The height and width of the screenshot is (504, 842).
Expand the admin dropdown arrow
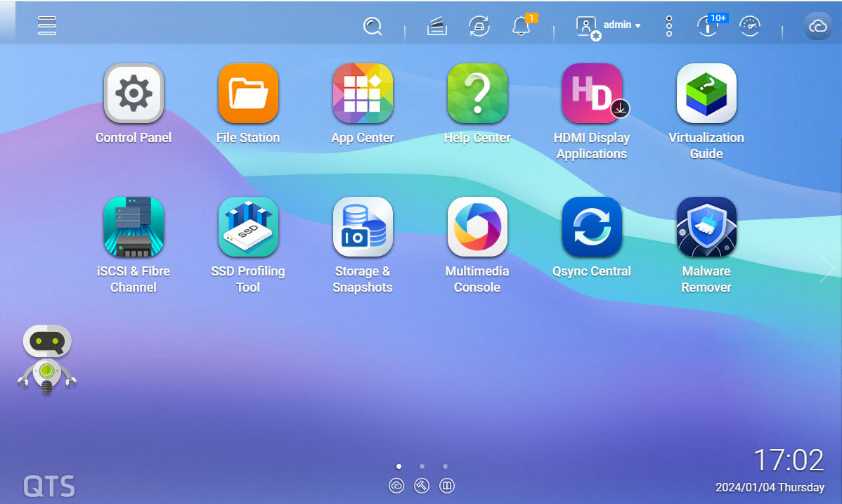tap(637, 26)
